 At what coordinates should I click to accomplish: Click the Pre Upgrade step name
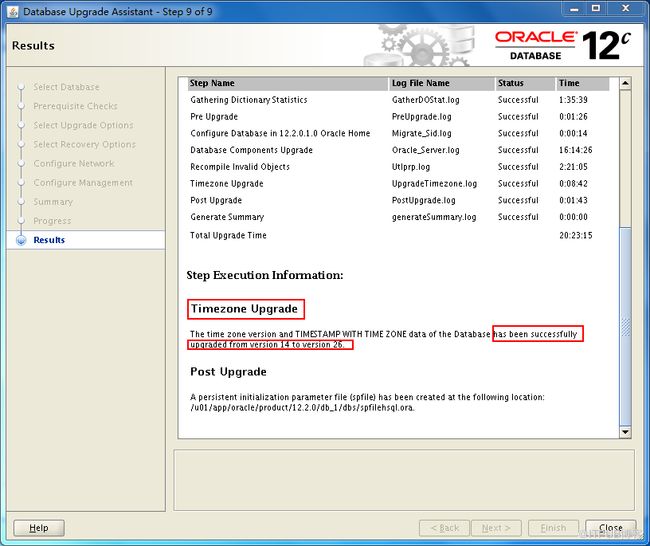click(214, 117)
